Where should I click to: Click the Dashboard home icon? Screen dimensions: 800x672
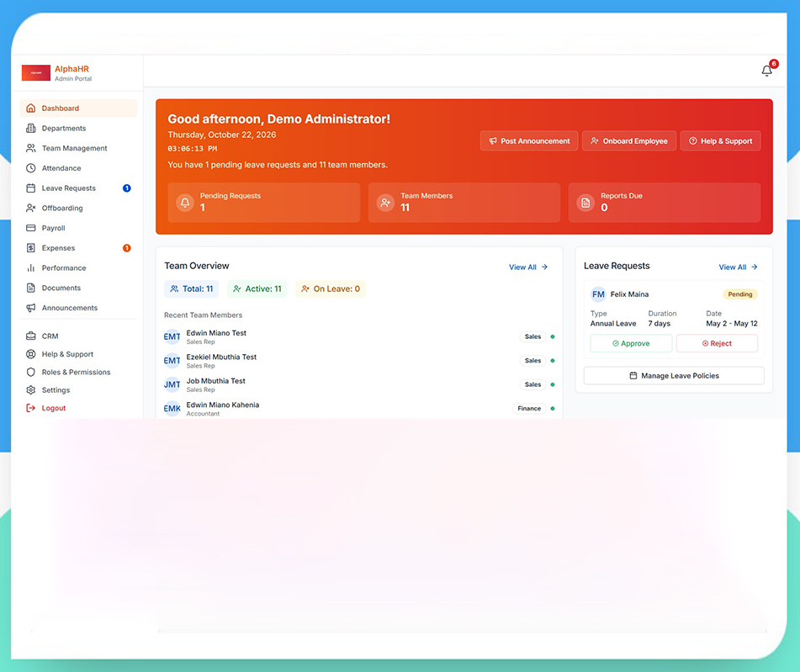point(30,108)
